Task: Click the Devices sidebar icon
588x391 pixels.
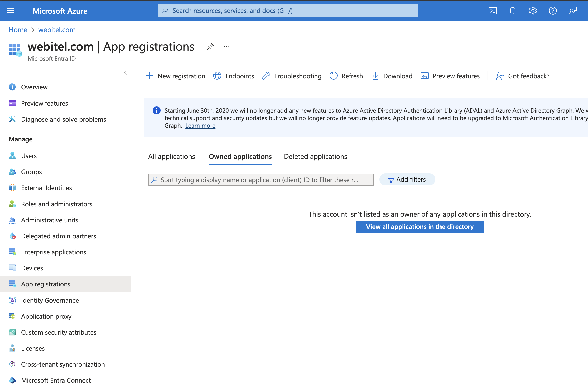Action: click(12, 268)
